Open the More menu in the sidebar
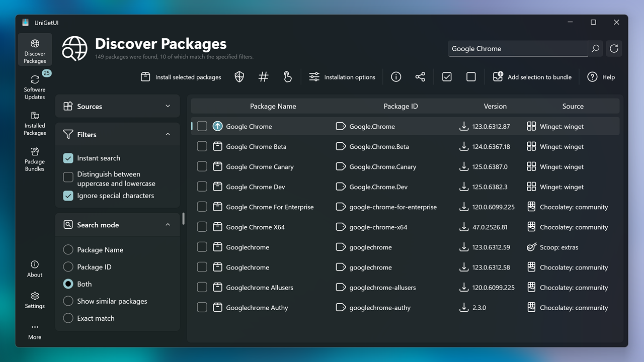The image size is (644, 362). tap(34, 330)
